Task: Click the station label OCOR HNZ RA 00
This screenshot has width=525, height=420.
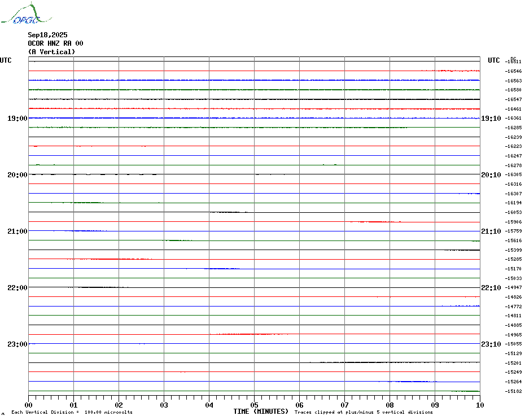Action: [55, 43]
